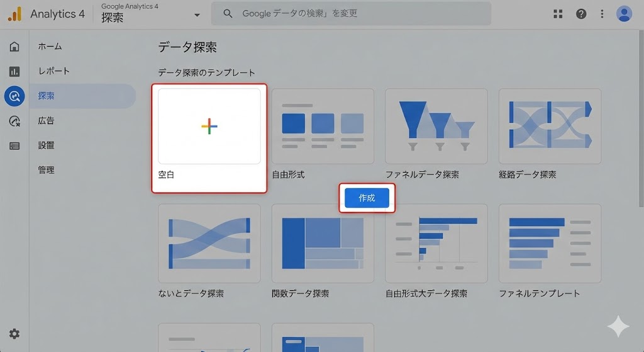
Task: Select the Explore icon in rail
Action: point(14,96)
